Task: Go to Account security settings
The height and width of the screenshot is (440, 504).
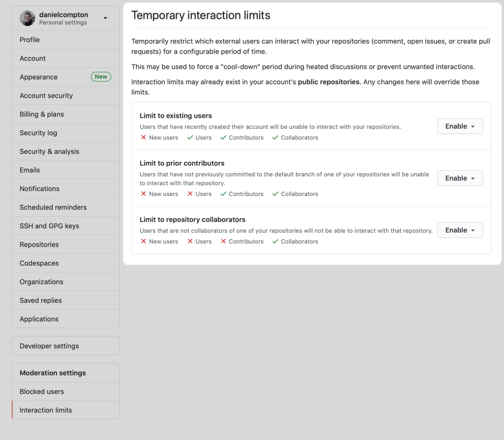Action: (46, 96)
